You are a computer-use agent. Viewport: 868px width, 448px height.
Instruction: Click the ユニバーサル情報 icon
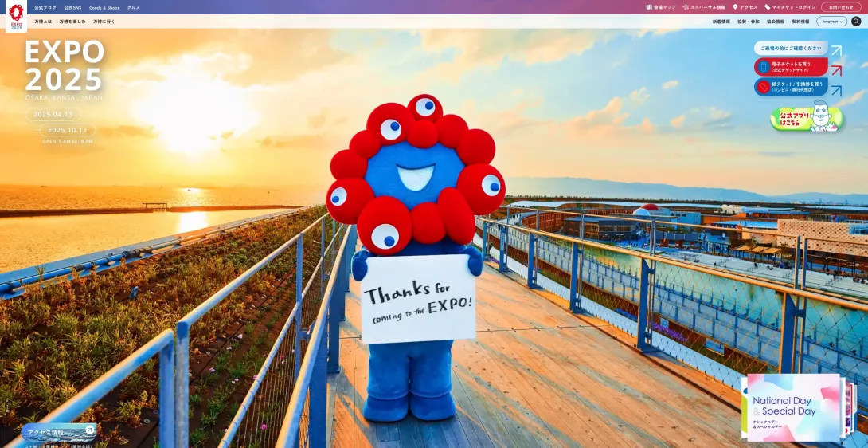coord(686,7)
